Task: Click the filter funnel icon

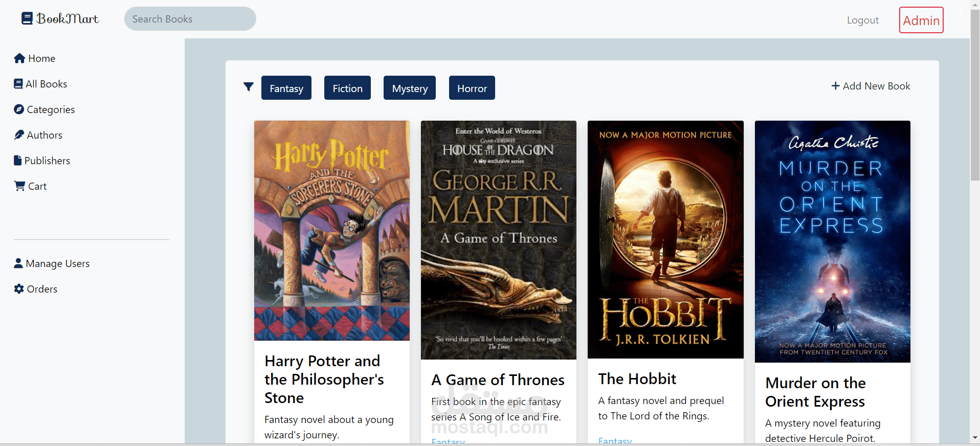Action: [249, 87]
